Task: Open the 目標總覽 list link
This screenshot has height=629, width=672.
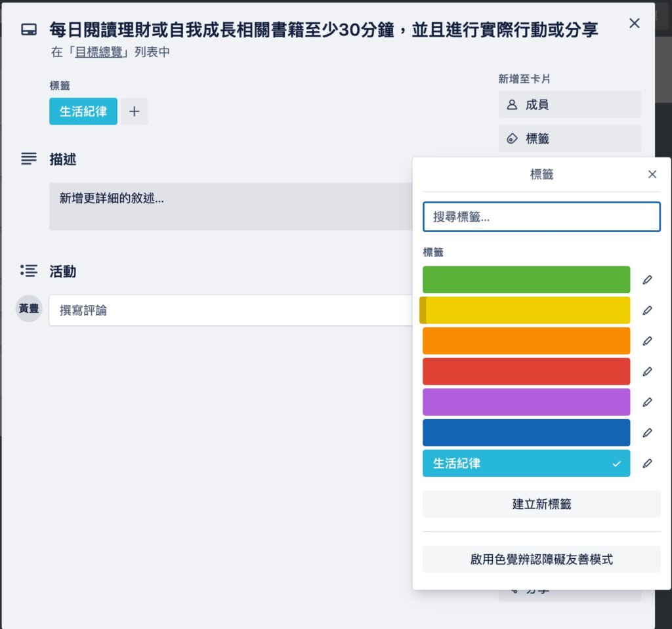Action: coord(98,52)
